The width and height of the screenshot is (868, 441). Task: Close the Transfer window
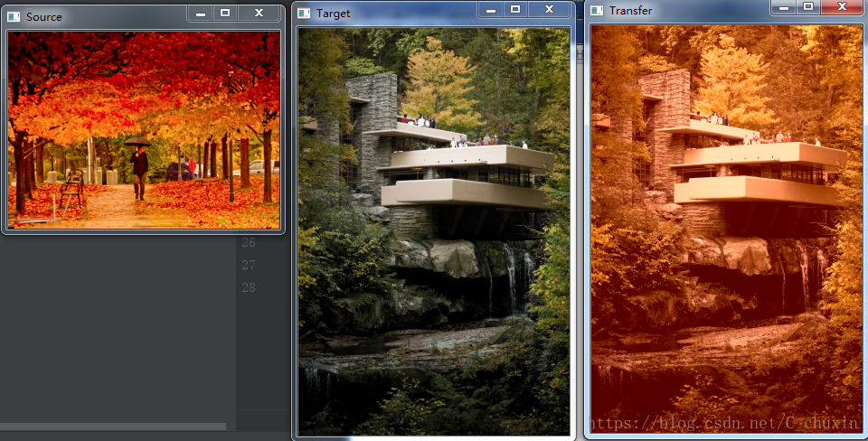pos(842,7)
